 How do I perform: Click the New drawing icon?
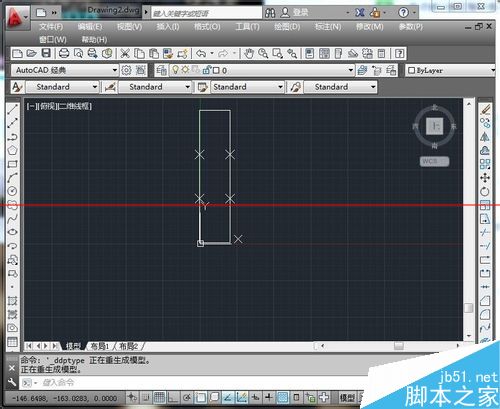17,53
